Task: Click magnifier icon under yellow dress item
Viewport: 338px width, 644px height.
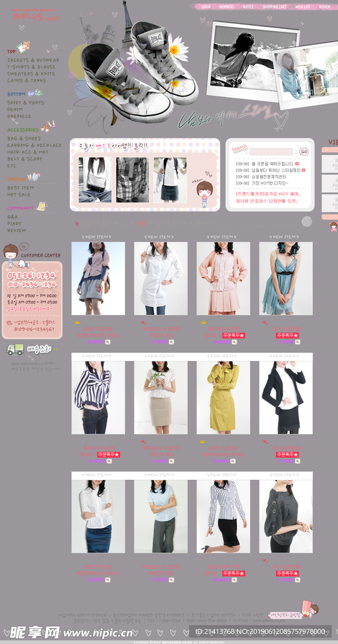Action: (x=234, y=461)
